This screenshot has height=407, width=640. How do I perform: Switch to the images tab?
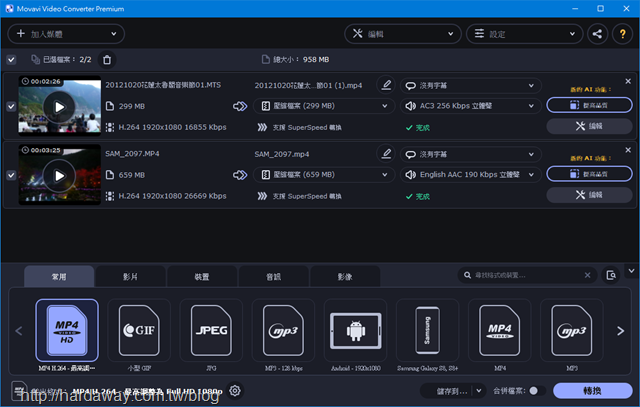345,277
